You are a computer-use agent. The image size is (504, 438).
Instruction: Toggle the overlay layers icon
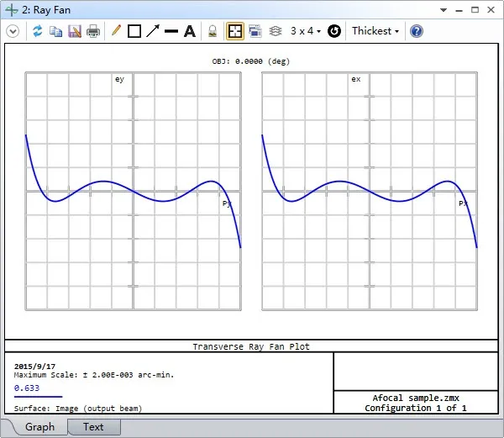(x=275, y=31)
